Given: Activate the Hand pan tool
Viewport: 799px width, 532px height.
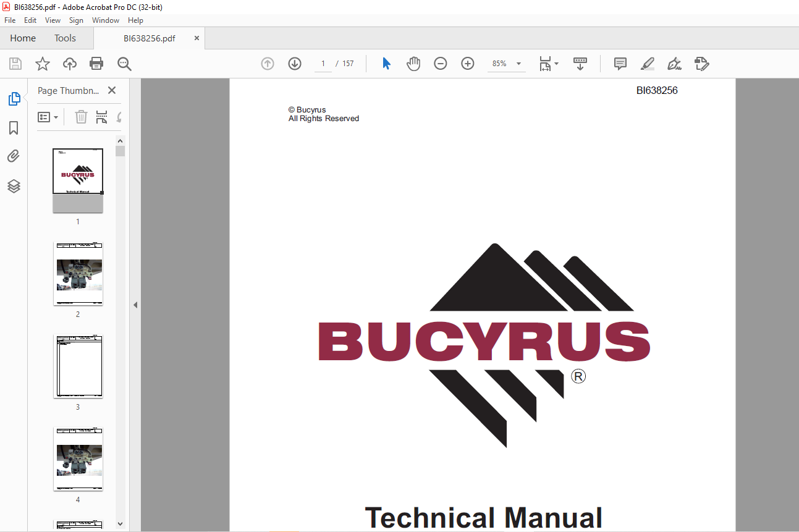Looking at the screenshot, I should coord(413,64).
